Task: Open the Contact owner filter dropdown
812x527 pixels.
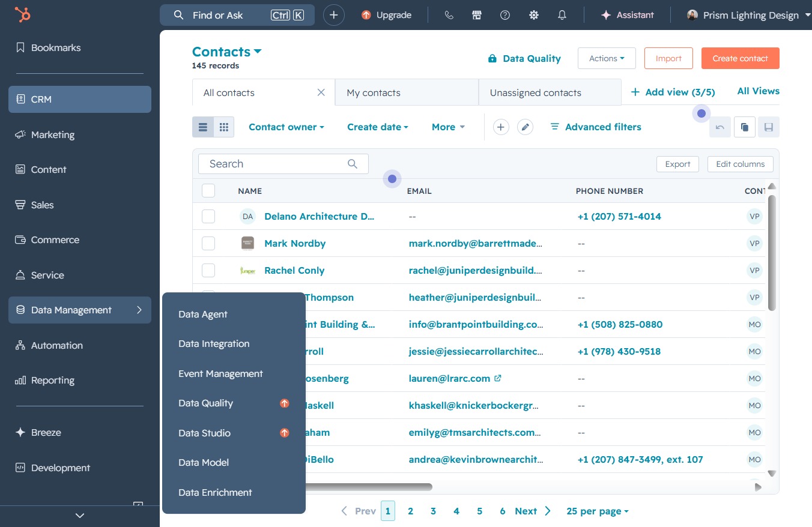Action: tap(286, 127)
